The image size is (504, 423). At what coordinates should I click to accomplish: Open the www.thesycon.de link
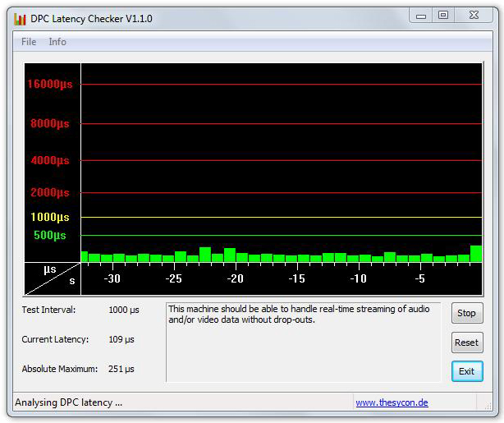[392, 402]
